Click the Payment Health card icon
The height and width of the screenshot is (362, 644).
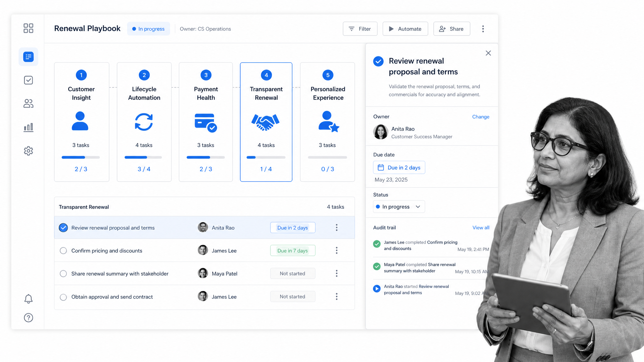pos(206,123)
